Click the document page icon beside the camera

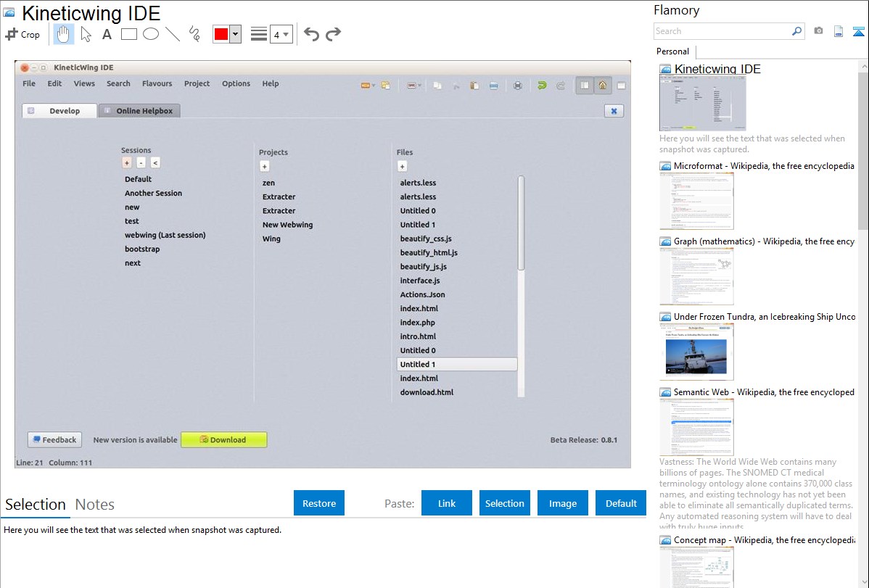point(839,31)
